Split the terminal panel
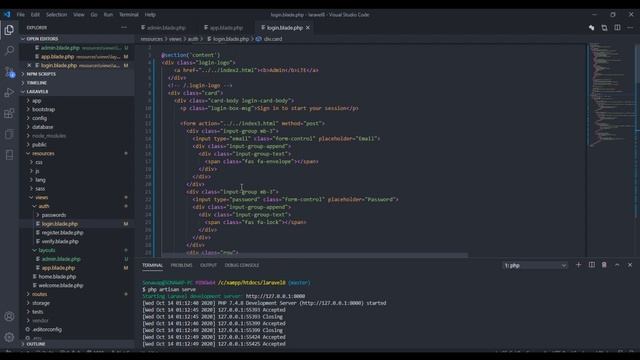 tap(591, 265)
